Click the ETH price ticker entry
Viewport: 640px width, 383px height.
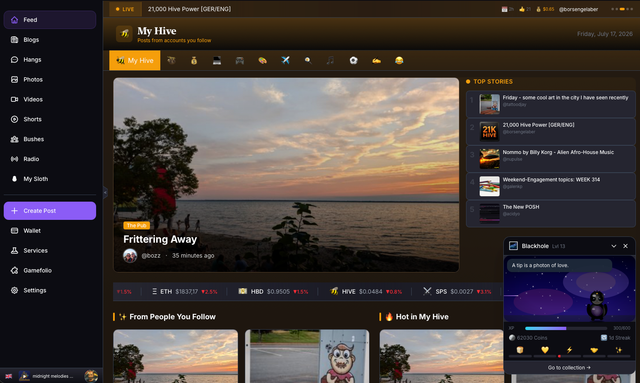coord(184,292)
